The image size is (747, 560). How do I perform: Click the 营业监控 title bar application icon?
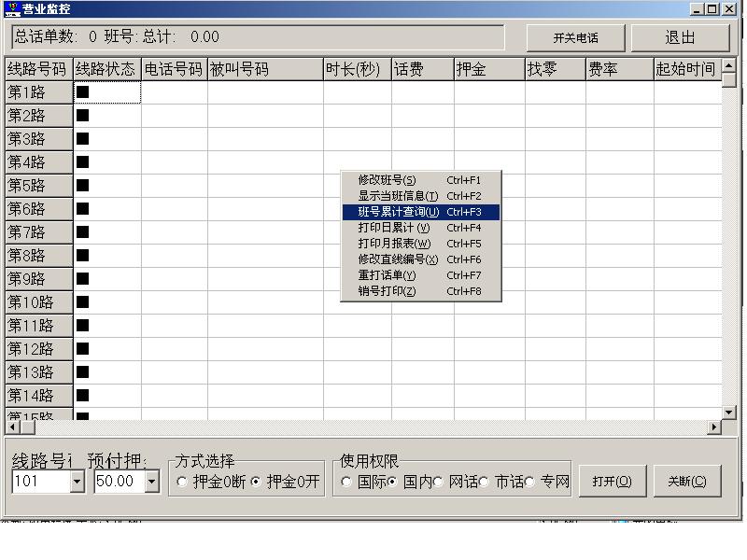point(13,8)
